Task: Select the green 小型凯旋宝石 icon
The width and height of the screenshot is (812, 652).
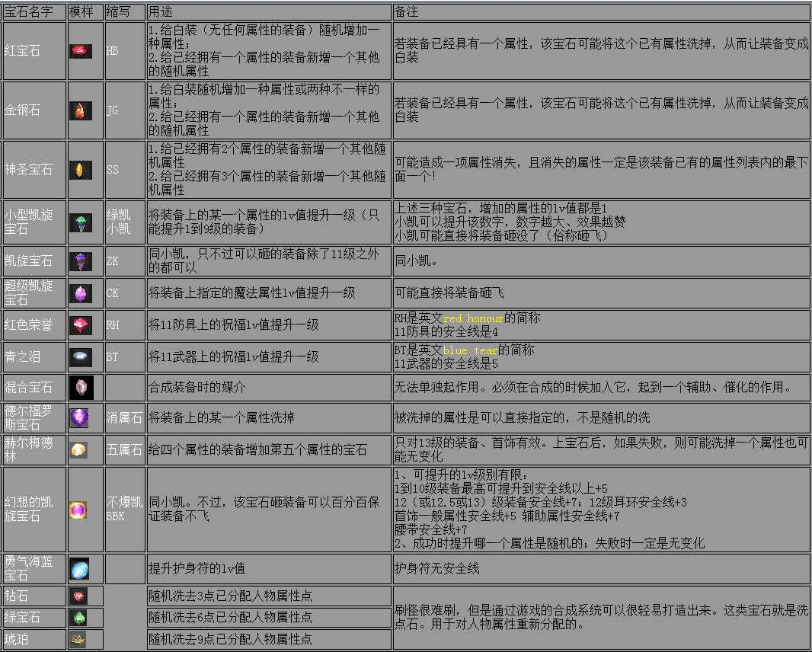Action: coord(79,222)
